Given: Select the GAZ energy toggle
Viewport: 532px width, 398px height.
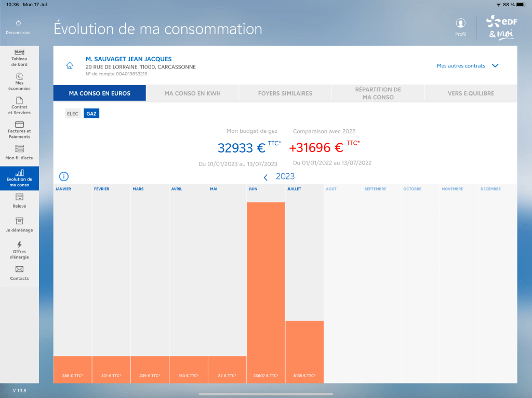Looking at the screenshot, I should tap(91, 113).
